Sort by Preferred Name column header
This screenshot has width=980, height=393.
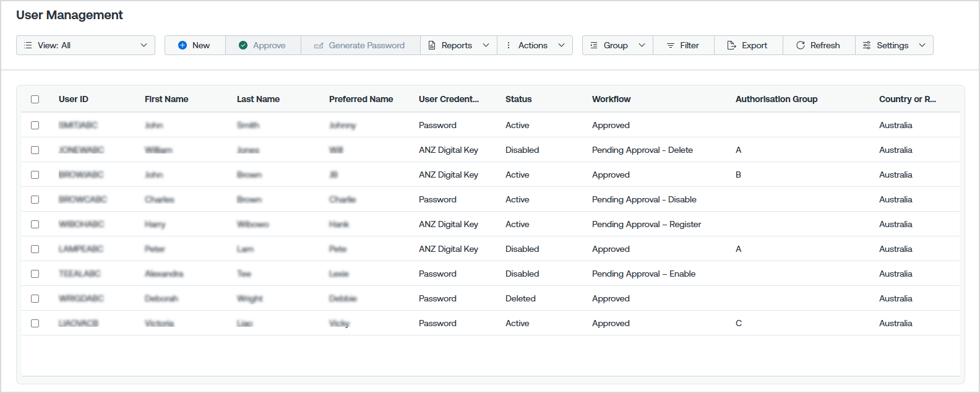pos(361,99)
